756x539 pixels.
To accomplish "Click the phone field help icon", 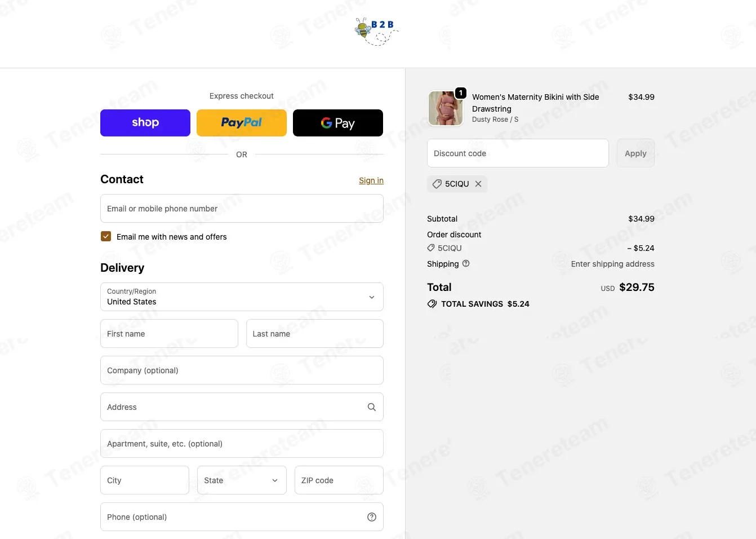I will (372, 517).
